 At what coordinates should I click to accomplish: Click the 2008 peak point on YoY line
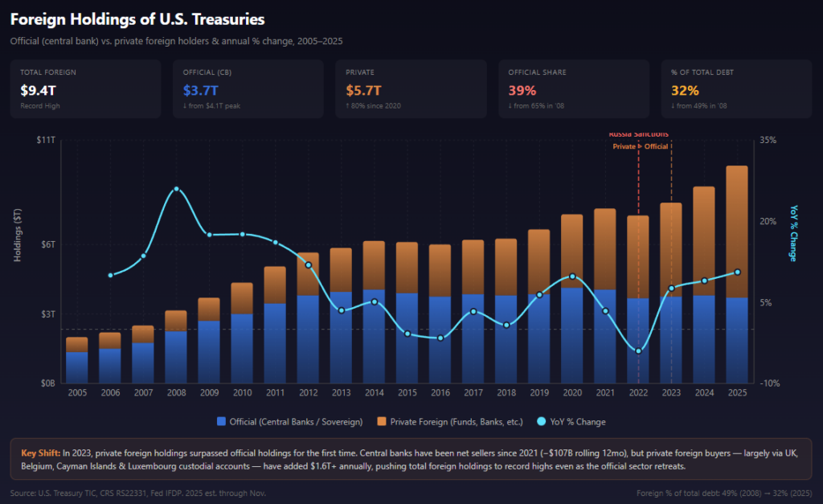176,189
